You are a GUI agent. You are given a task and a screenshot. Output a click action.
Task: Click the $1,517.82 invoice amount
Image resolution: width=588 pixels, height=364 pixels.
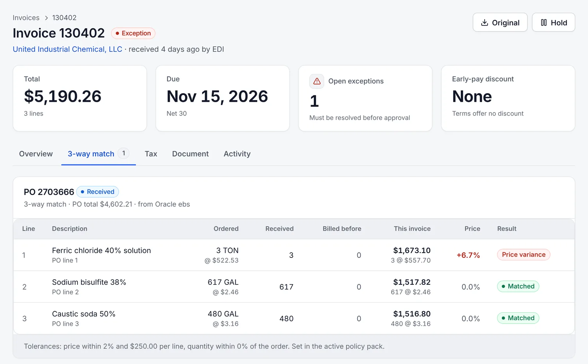point(412,282)
